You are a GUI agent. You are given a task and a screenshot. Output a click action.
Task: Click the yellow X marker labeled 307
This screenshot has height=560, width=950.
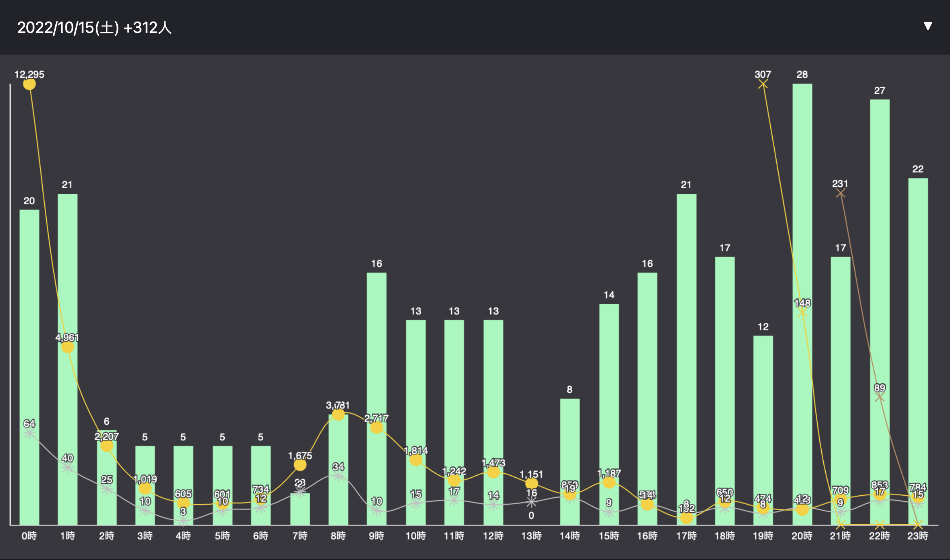tap(763, 84)
